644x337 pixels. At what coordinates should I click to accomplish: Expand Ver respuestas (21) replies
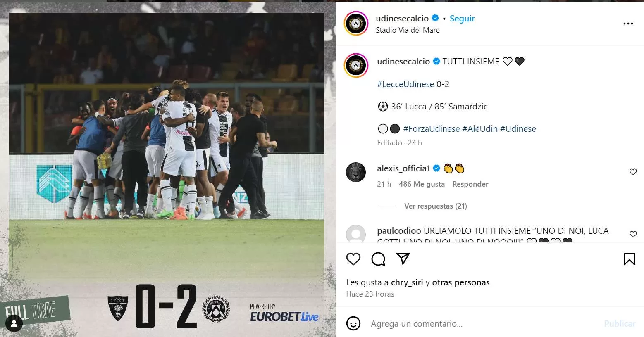pyautogui.click(x=435, y=206)
